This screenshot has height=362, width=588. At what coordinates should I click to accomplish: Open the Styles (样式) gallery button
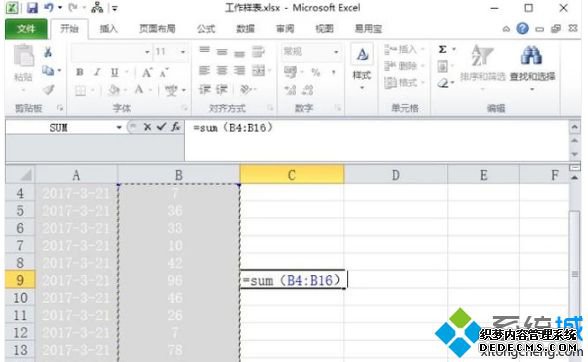[362, 68]
